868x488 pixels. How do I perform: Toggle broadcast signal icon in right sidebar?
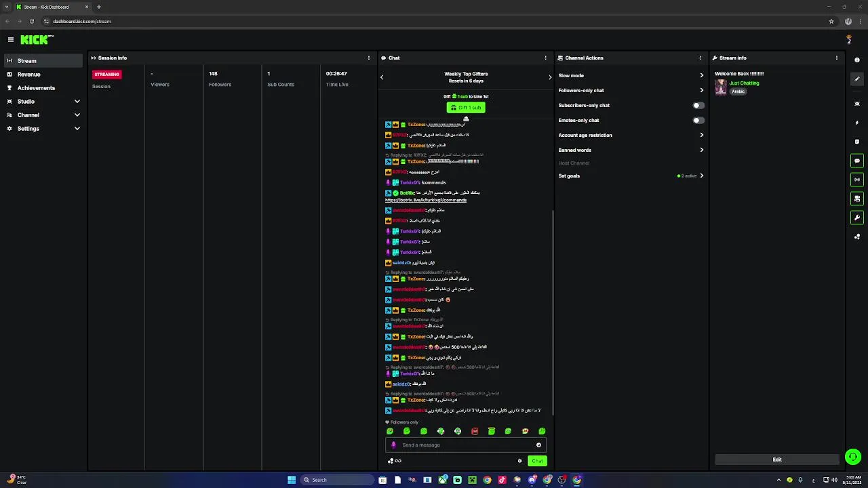click(857, 180)
